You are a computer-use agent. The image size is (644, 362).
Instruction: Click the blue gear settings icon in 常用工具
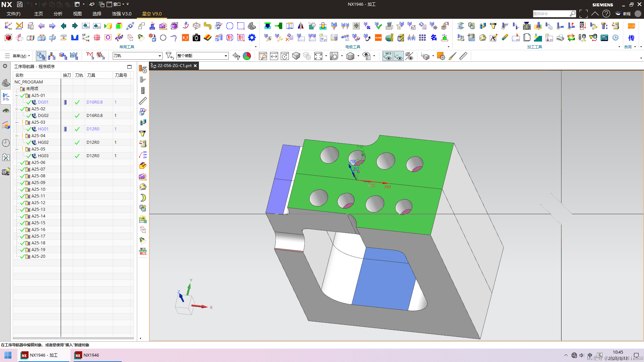click(x=252, y=38)
